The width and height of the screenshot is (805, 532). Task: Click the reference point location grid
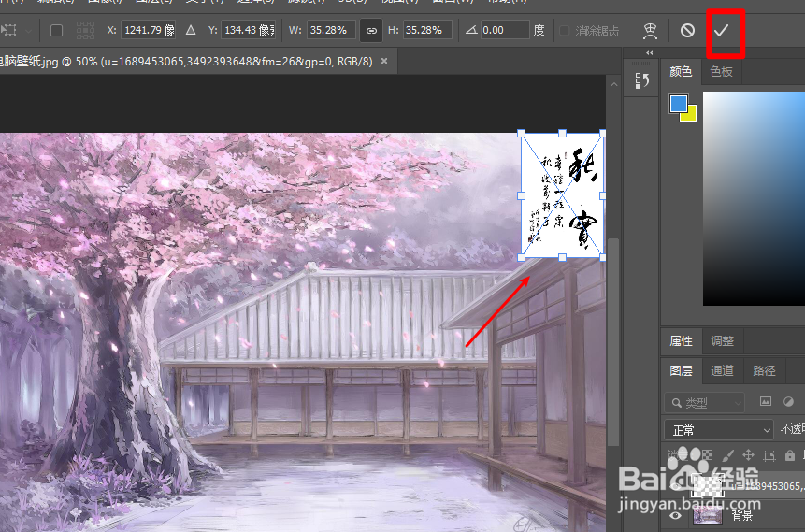[85, 30]
